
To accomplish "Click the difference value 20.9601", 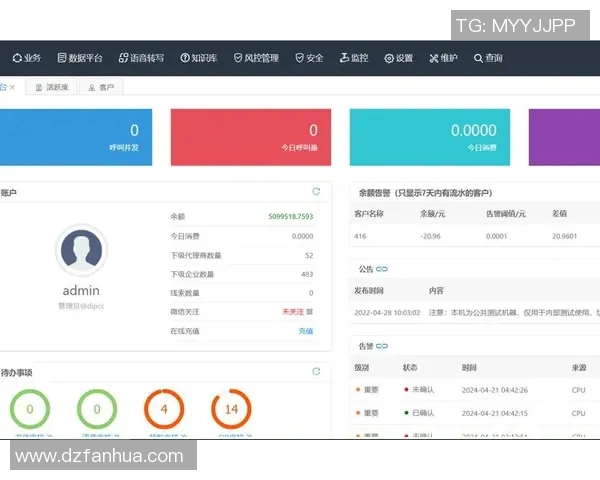I will click(564, 236).
